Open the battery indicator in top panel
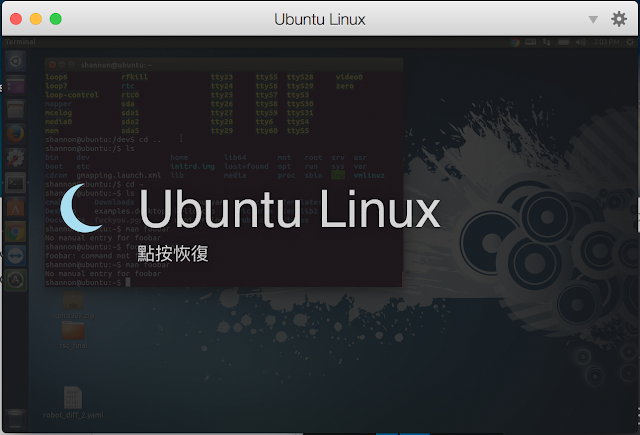 pyautogui.click(x=564, y=42)
